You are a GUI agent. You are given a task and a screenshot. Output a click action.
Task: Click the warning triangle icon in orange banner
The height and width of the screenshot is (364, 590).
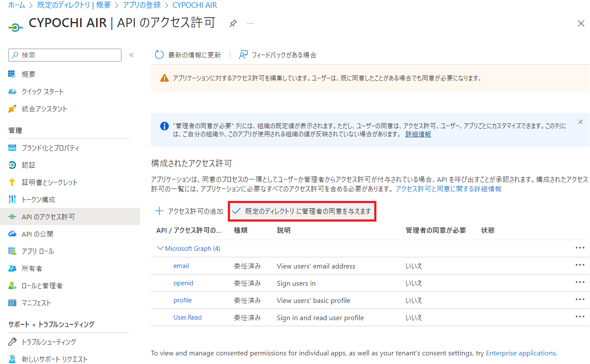click(x=165, y=78)
